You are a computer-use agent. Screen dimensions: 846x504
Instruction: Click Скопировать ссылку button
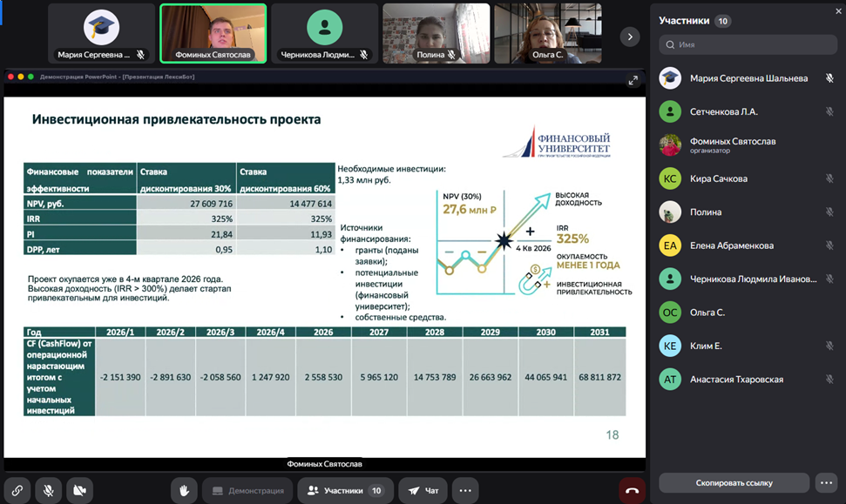tap(734, 482)
